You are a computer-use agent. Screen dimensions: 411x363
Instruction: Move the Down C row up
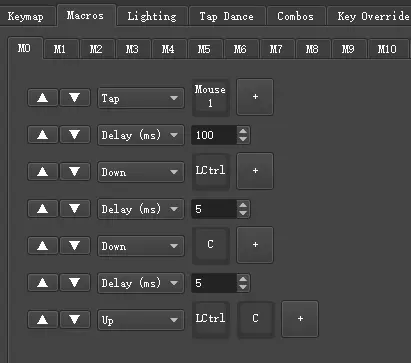(x=43, y=246)
